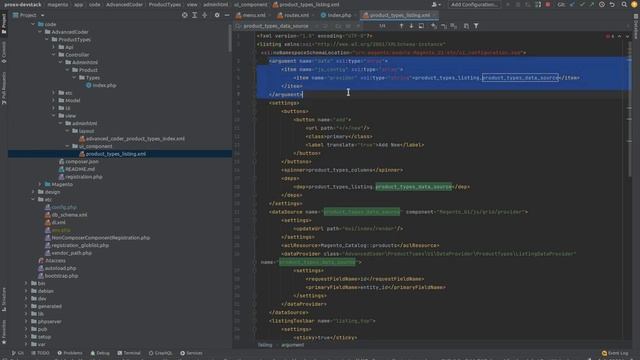Expand the generated folder

click(26, 306)
